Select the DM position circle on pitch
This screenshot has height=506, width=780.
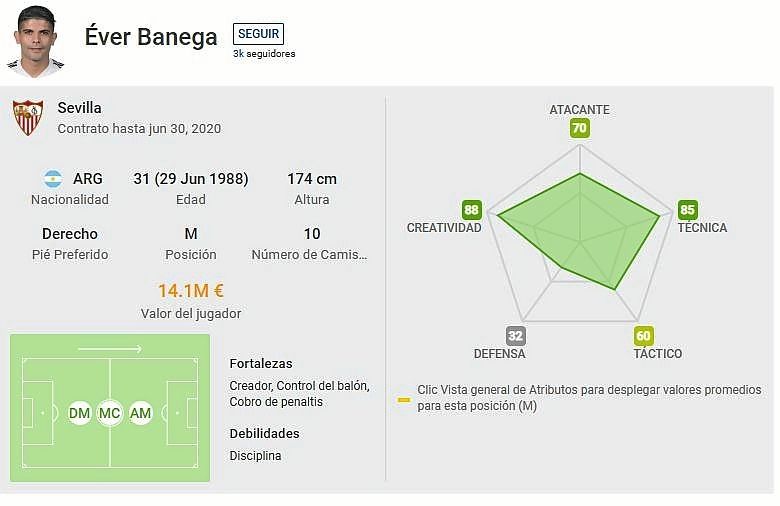pos(80,412)
